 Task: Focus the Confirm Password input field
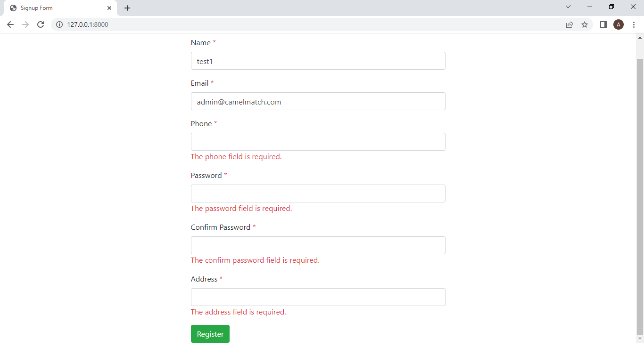click(318, 245)
